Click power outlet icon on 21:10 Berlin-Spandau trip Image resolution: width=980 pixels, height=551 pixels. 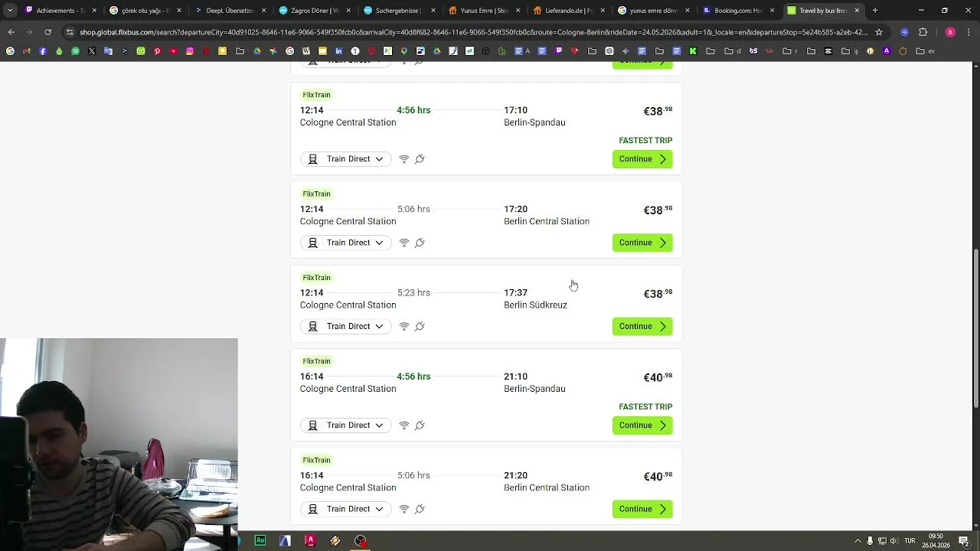tap(420, 425)
